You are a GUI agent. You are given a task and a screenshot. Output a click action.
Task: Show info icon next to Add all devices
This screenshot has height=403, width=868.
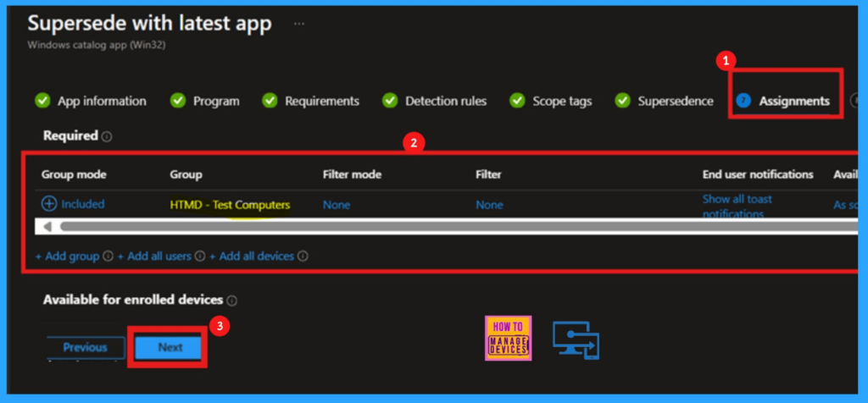303,257
